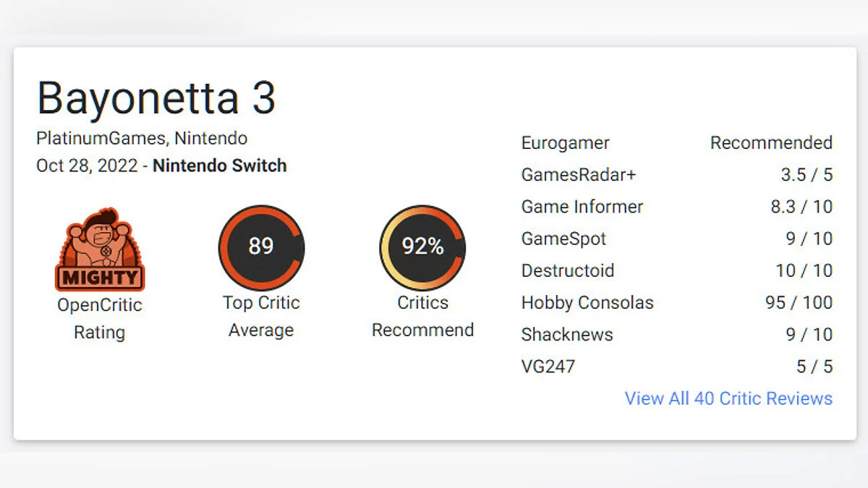Select the Nintendo Switch platform label
Viewport: 868px width, 488px height.
[x=219, y=166]
